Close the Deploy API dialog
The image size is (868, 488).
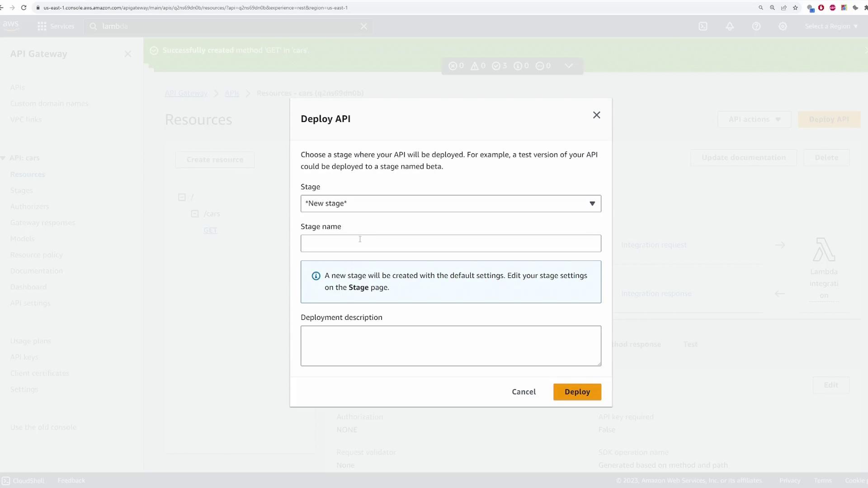coord(596,115)
